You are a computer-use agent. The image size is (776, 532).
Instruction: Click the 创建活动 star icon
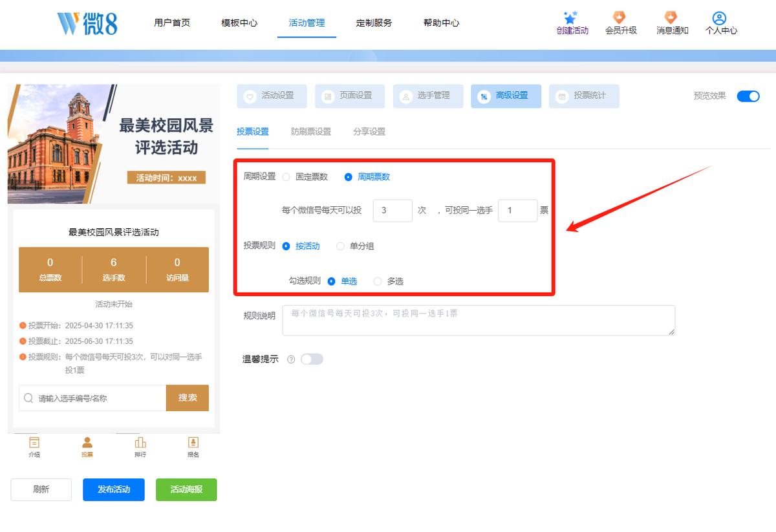570,17
